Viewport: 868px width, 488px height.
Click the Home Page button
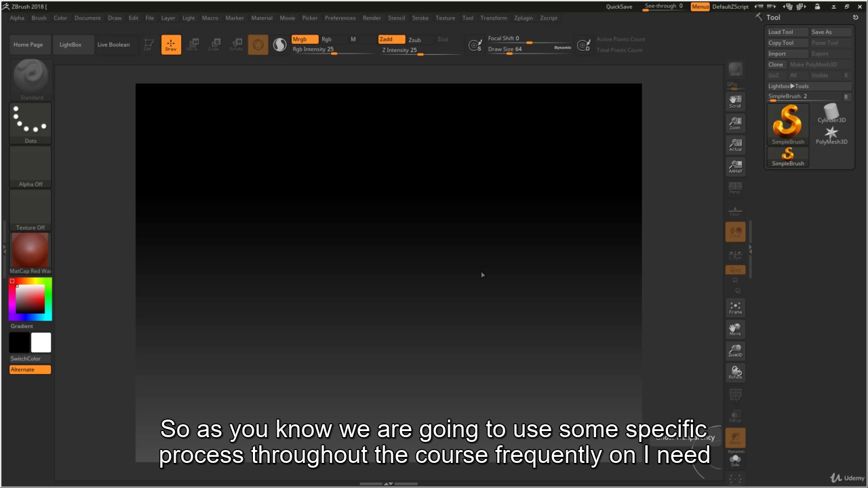(x=28, y=45)
